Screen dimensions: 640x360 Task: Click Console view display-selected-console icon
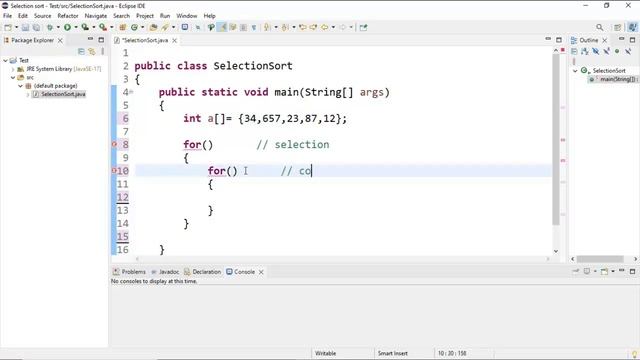coord(587,271)
